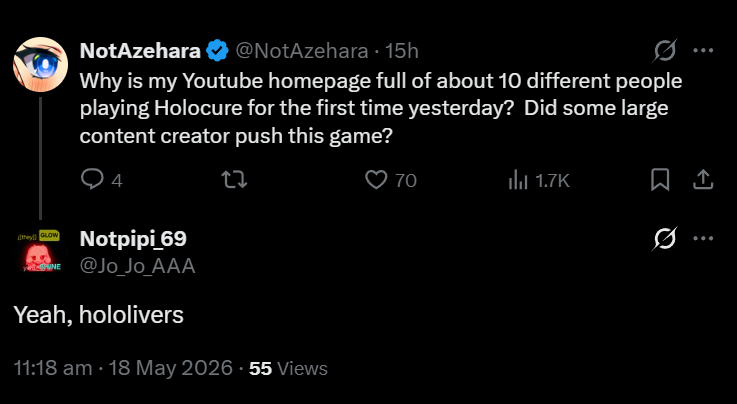Click the 11:18 am 18 May 2026 timestamp
The image size is (737, 404).
tap(123, 368)
